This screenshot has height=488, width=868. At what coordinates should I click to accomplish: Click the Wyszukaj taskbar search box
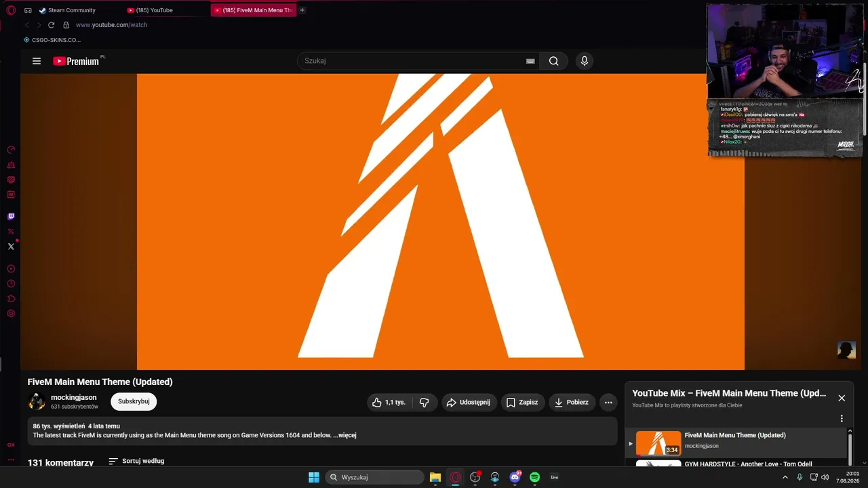(x=374, y=477)
